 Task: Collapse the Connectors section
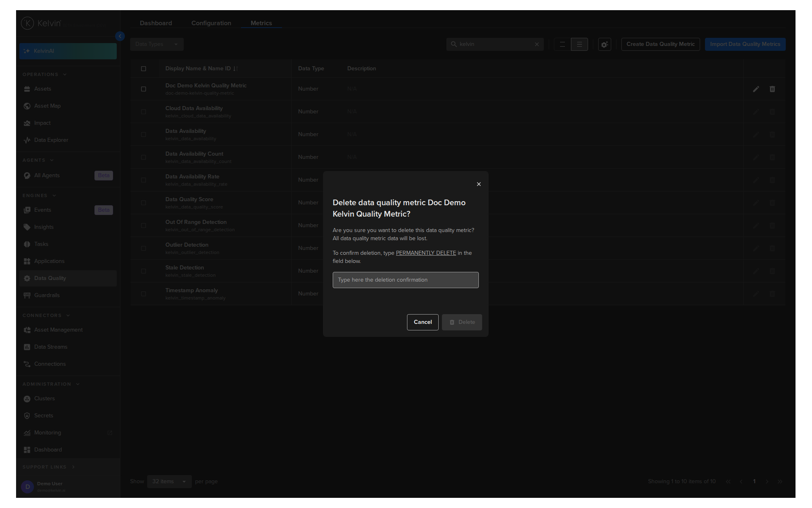click(46, 316)
